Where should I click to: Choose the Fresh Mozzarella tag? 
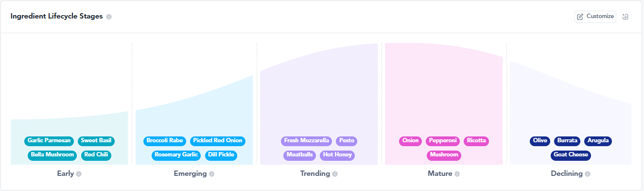[x=307, y=141]
